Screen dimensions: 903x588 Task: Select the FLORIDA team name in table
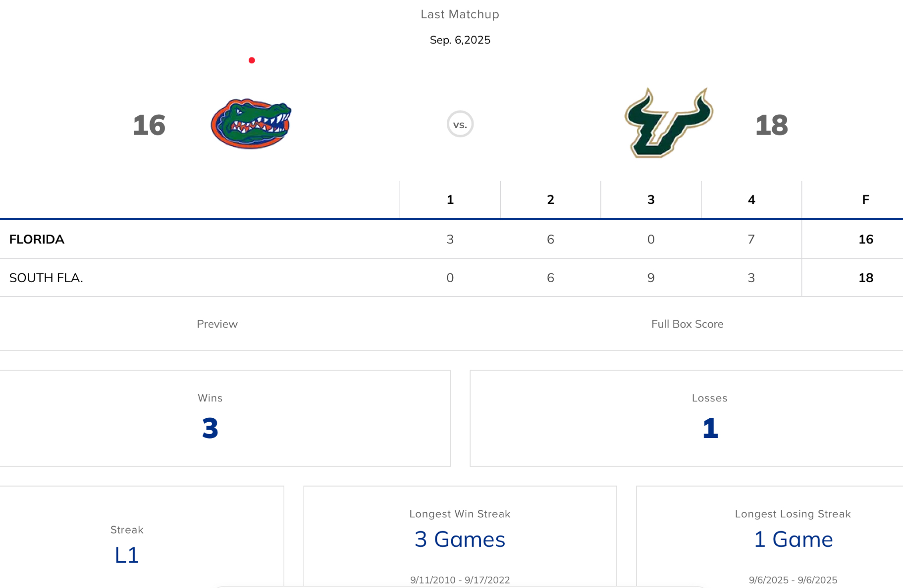[x=37, y=240]
